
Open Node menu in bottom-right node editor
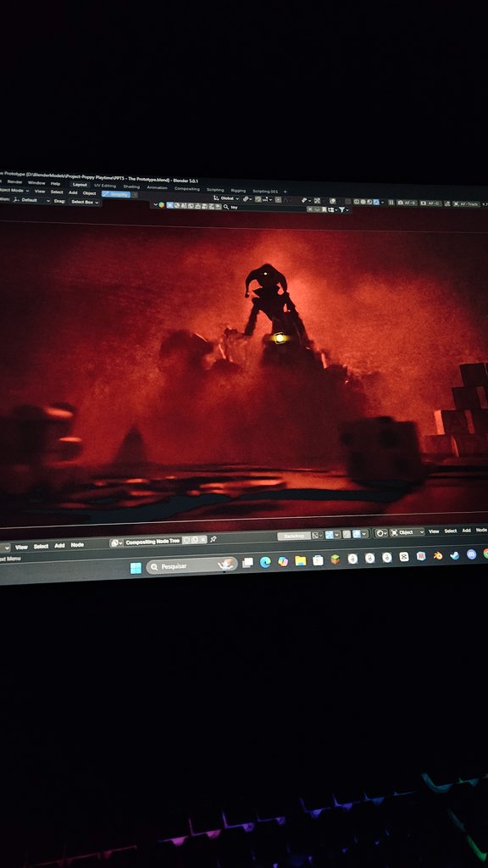481,530
